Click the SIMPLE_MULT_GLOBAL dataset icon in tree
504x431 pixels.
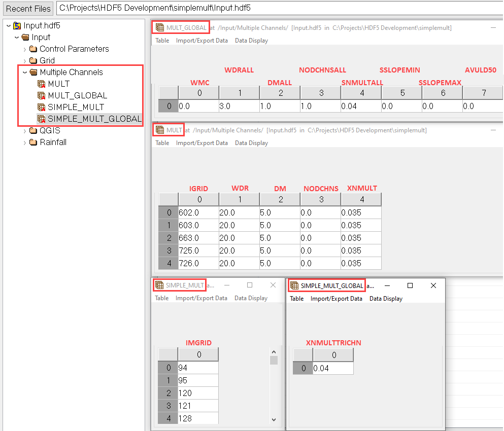42,119
